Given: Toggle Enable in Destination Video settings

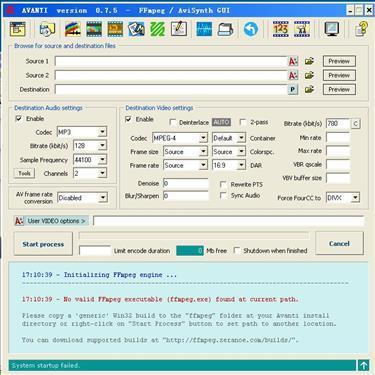Looking at the screenshot, I should [129, 119].
